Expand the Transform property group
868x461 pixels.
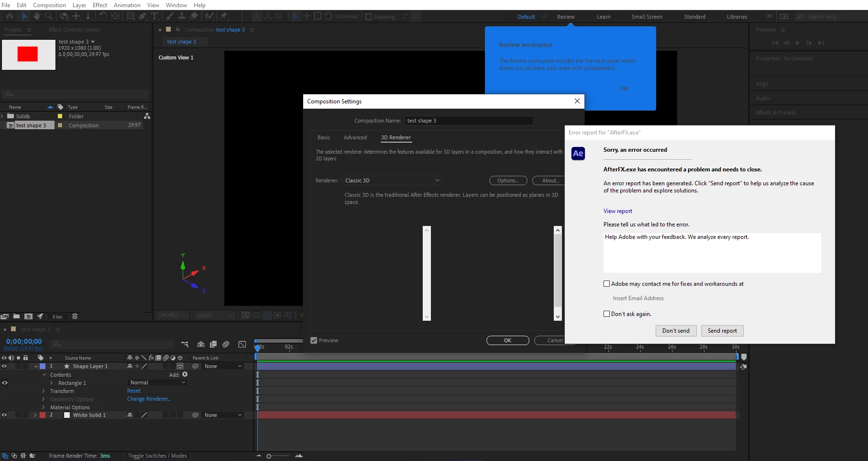pos(44,391)
